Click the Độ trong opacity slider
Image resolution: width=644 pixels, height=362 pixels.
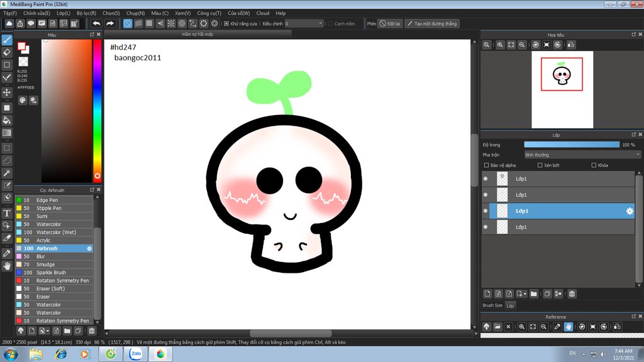tap(572, 145)
